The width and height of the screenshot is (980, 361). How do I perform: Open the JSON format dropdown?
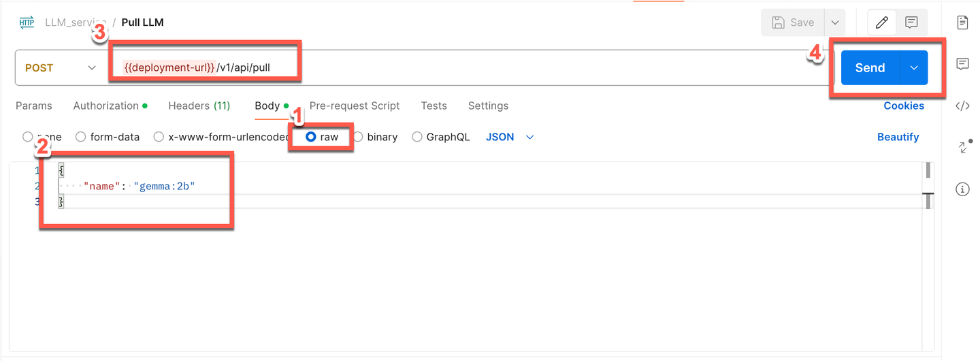click(x=510, y=137)
